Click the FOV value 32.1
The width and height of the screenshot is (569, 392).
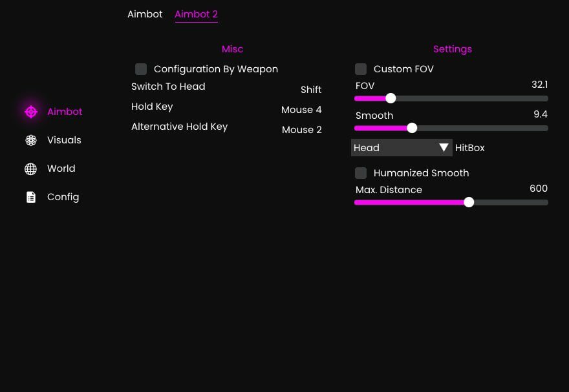540,85
